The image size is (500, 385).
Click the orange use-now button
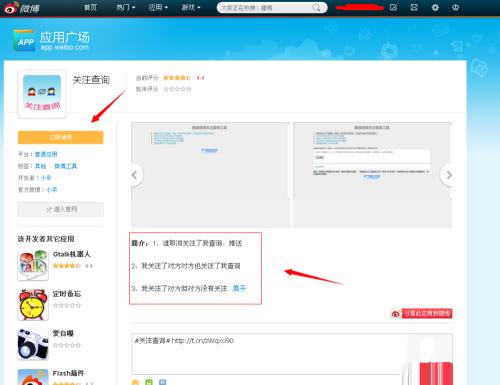click(x=61, y=137)
